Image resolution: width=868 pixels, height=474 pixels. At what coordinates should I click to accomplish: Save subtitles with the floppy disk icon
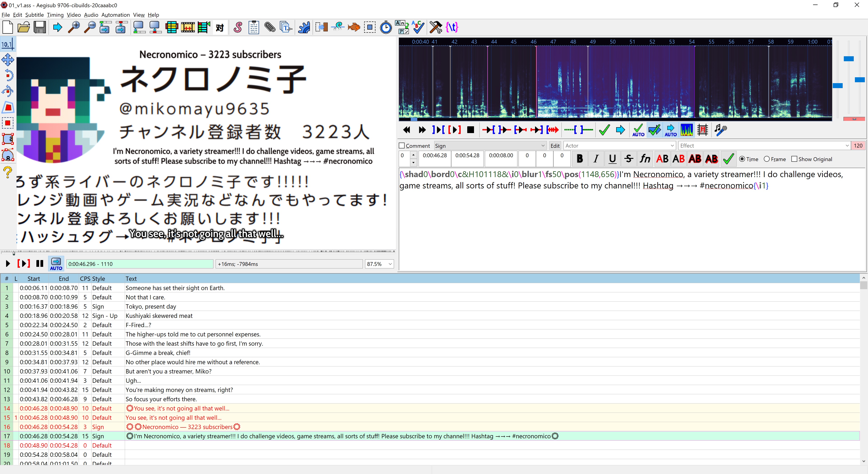pos(40,27)
